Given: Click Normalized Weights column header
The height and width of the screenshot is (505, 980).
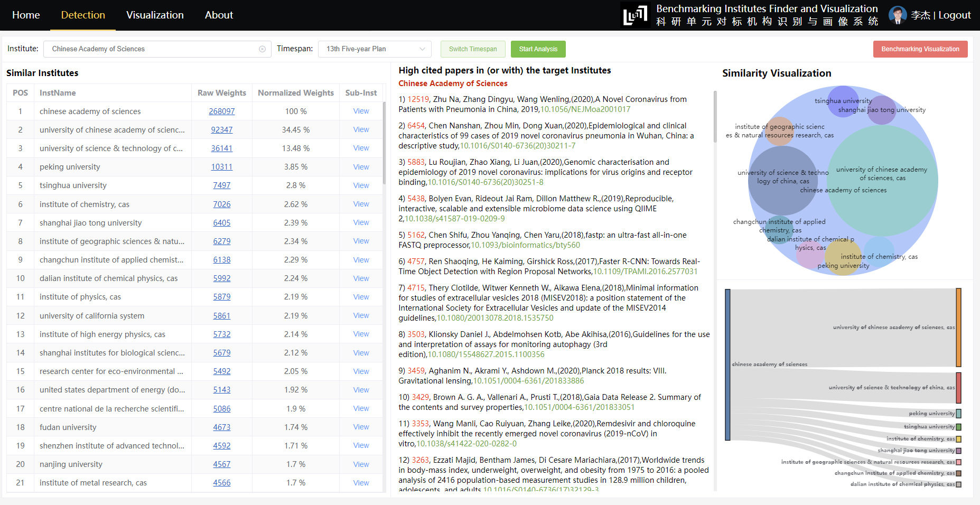Looking at the screenshot, I should coord(296,93).
